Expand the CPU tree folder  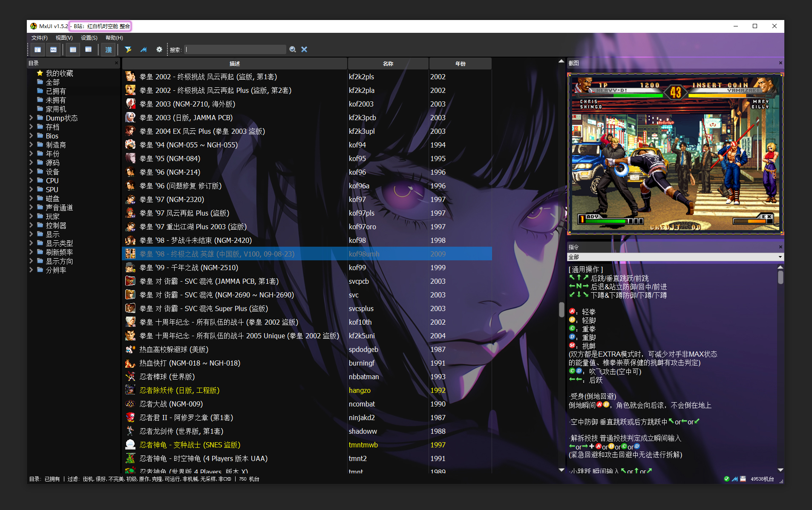pos(31,180)
